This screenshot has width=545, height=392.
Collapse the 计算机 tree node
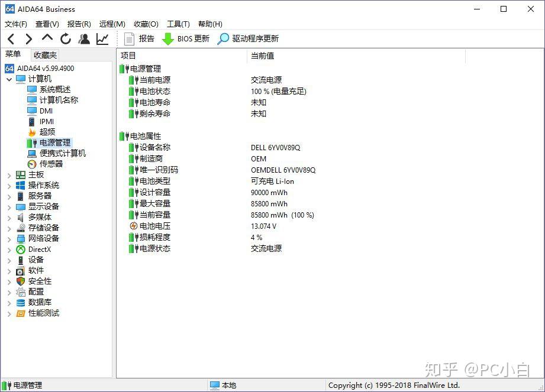point(8,78)
